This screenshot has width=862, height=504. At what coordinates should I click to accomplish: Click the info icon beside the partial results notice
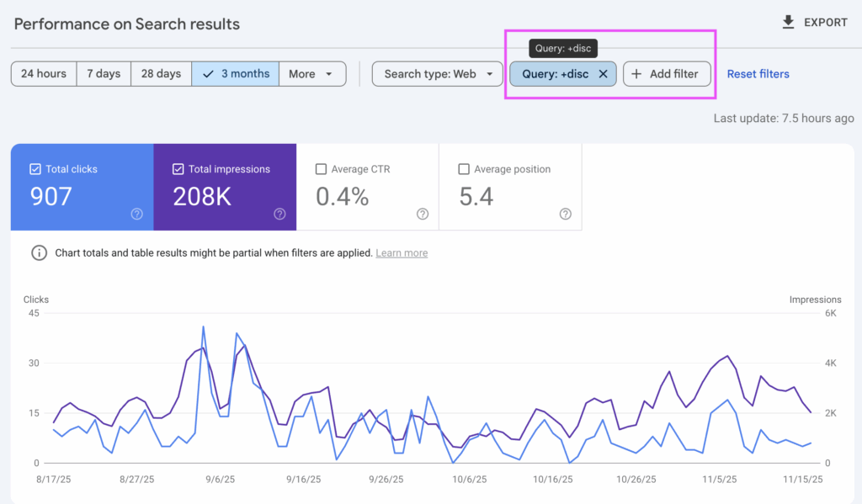coord(38,252)
